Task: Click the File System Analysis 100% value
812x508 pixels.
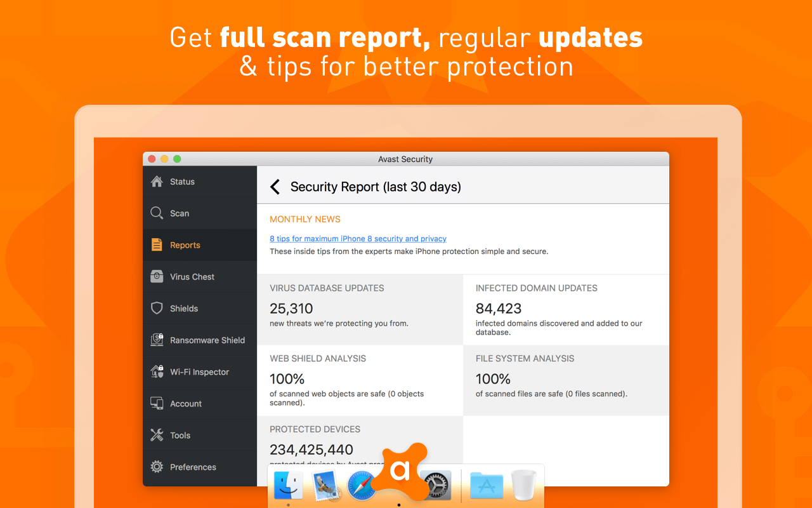Action: pyautogui.click(x=493, y=379)
